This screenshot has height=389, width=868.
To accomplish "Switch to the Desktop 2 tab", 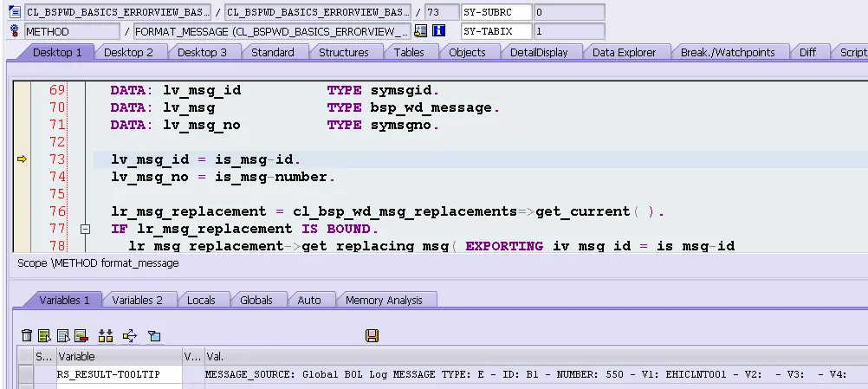I will [128, 53].
